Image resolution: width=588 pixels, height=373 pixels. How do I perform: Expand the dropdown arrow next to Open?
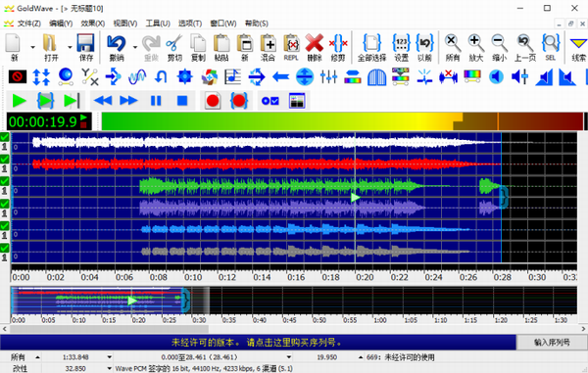point(70,47)
